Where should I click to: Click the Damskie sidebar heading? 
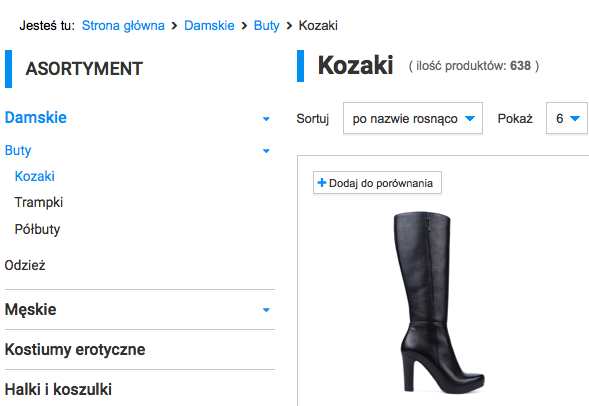point(36,118)
